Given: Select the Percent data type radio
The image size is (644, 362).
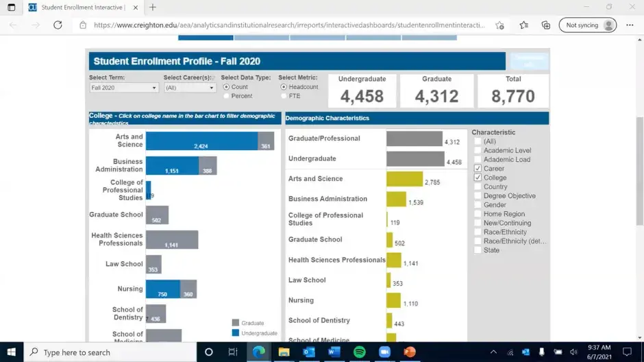Looking at the screenshot, I should [x=227, y=96].
